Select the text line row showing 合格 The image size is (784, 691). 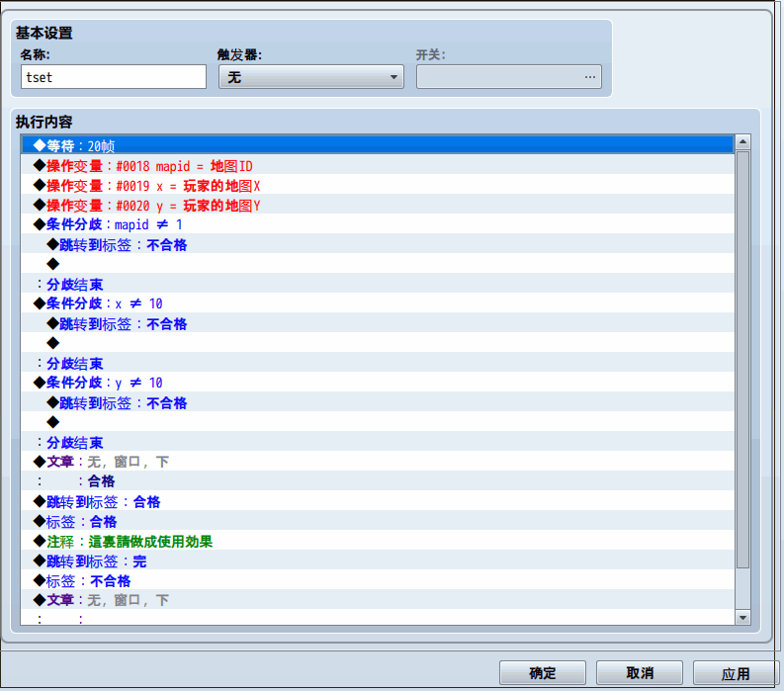click(x=378, y=481)
